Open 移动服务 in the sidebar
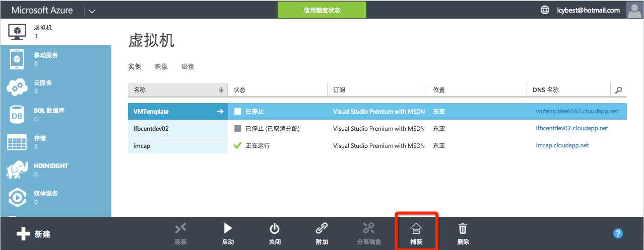The image size is (644, 250). (x=55, y=59)
